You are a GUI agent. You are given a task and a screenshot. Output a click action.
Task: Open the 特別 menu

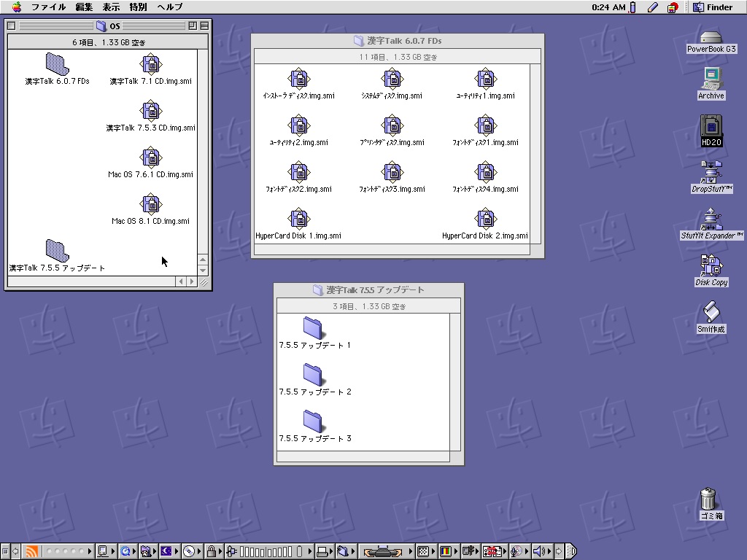[138, 7]
